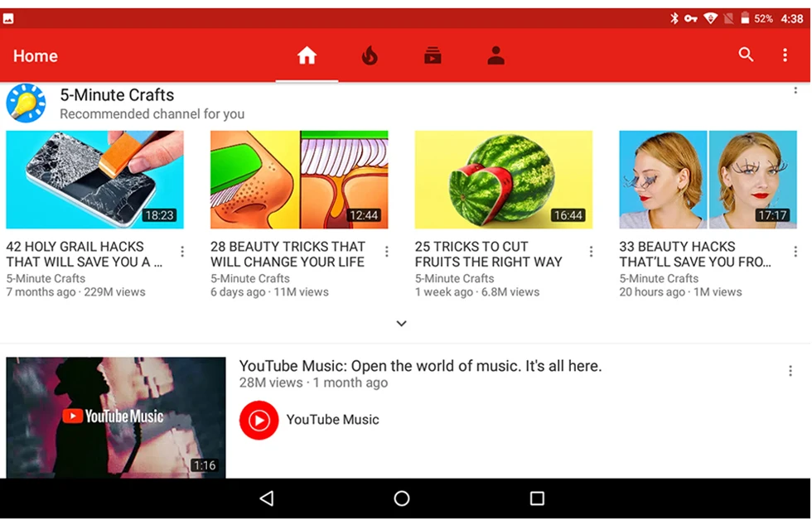Tap the 4:38 clock in status bar
This screenshot has width=812, height=520.
792,18
